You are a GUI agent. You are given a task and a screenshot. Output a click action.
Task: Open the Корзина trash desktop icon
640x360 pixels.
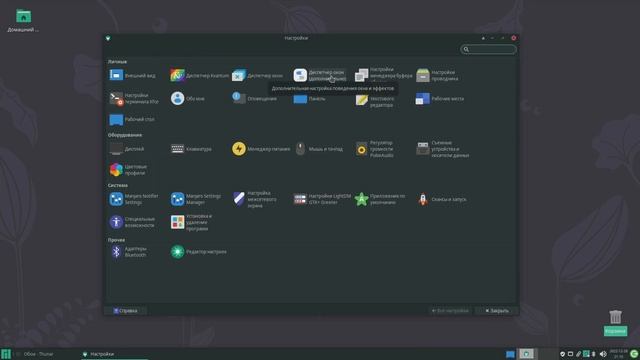click(x=615, y=322)
